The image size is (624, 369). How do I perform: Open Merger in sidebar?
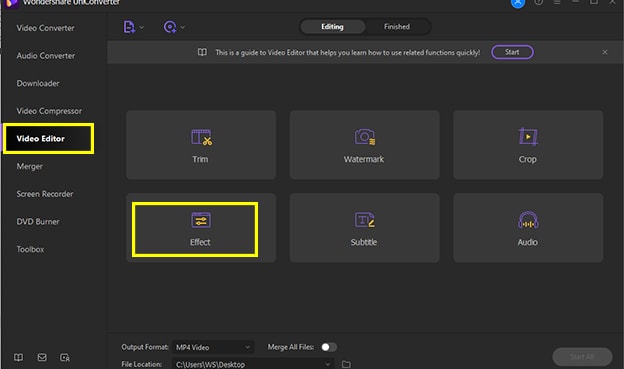[29, 166]
